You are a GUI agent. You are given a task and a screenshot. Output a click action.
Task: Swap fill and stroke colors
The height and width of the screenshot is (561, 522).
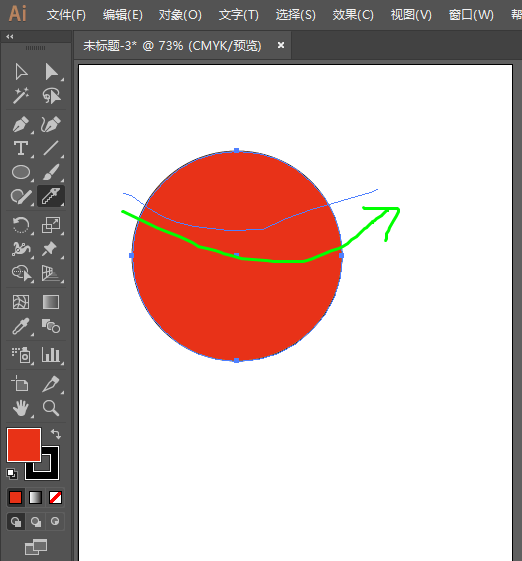tap(56, 434)
